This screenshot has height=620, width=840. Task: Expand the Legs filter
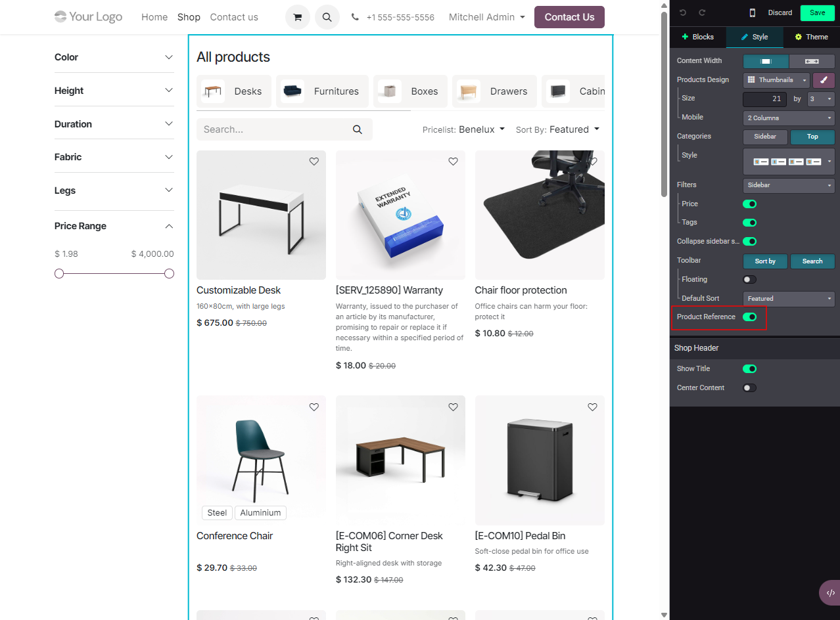(114, 190)
